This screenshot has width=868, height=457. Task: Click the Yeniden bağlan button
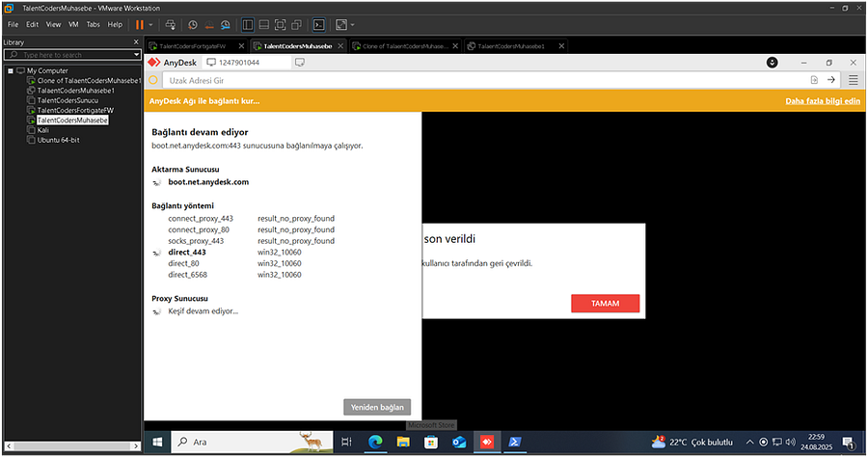click(x=377, y=407)
